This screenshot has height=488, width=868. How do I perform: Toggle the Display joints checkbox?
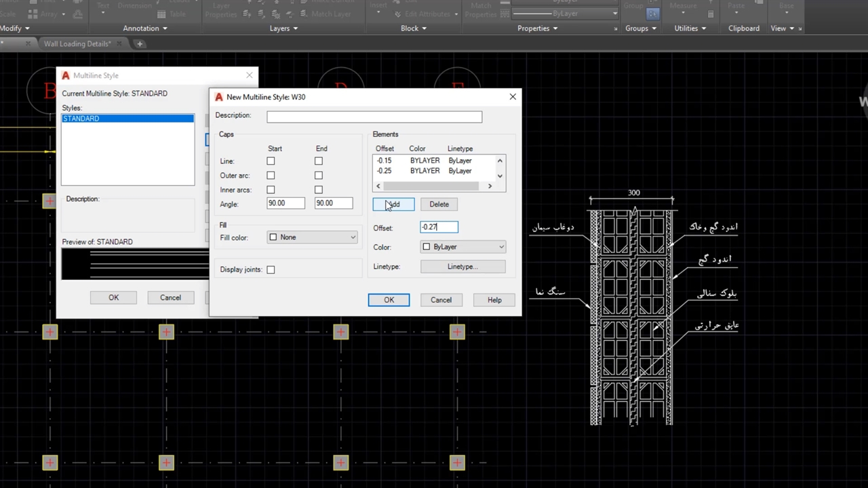pyautogui.click(x=271, y=270)
